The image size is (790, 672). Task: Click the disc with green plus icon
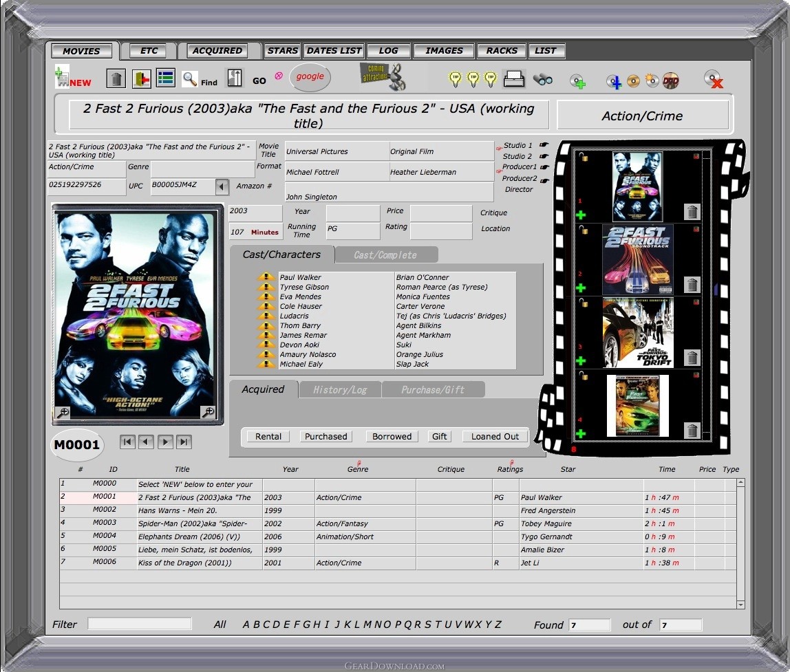578,81
